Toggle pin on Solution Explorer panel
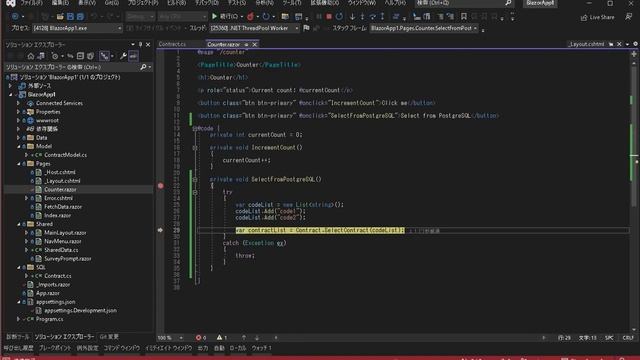Screen dimensions: 640x360 [140, 44]
